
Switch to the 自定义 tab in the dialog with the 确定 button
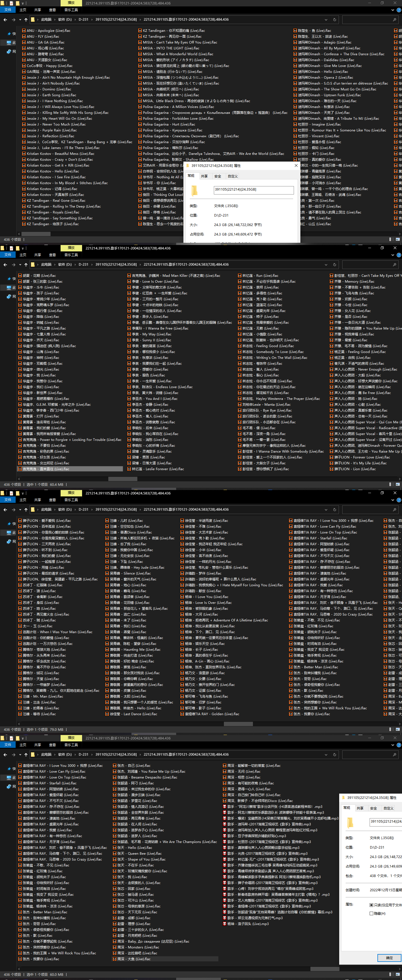[x=388, y=808]
